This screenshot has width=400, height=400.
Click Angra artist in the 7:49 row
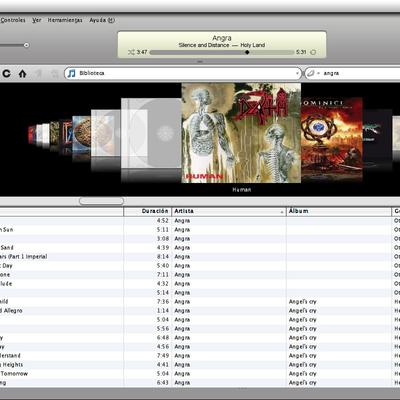(x=182, y=356)
